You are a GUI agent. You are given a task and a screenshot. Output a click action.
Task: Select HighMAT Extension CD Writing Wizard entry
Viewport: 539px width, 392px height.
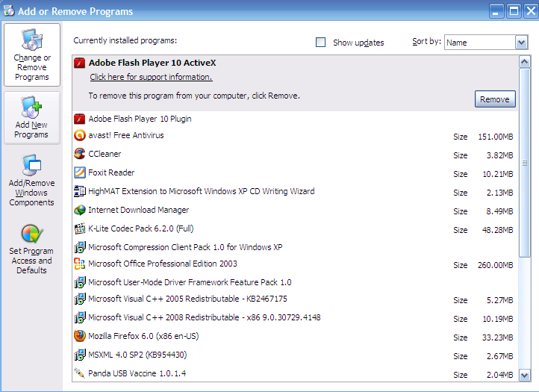(295, 192)
